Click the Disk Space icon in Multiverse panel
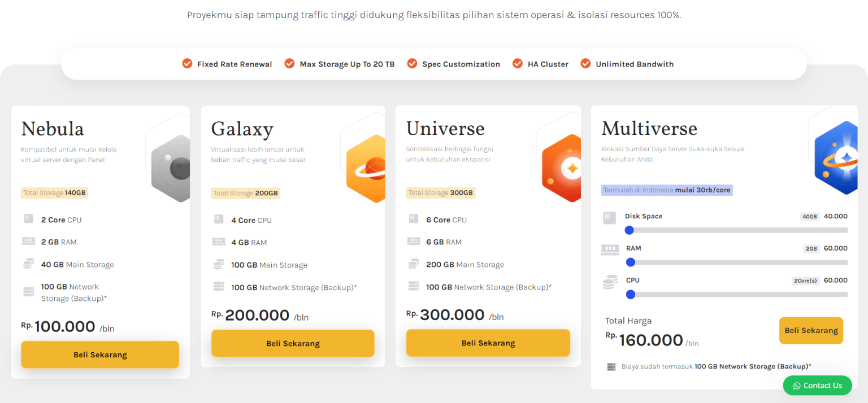868x403 pixels. (610, 217)
